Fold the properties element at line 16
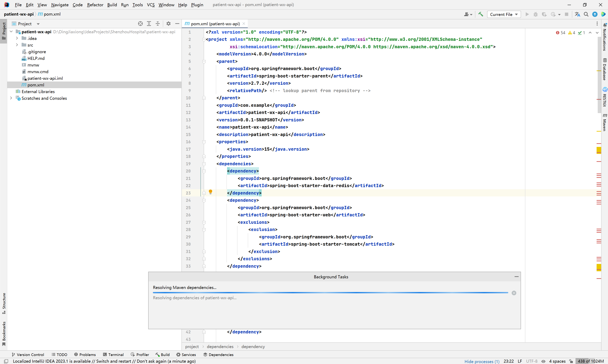This screenshot has height=364, width=608. (x=203, y=142)
